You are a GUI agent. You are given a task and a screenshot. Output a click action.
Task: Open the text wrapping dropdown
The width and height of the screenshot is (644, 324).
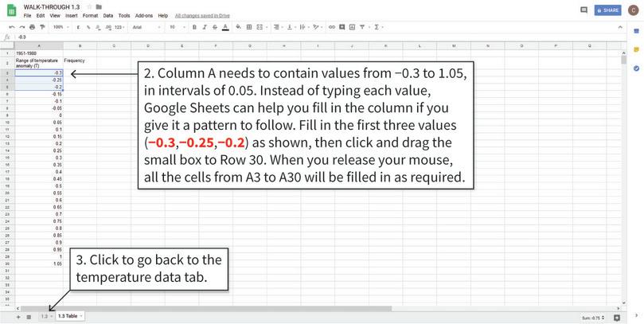click(303, 27)
